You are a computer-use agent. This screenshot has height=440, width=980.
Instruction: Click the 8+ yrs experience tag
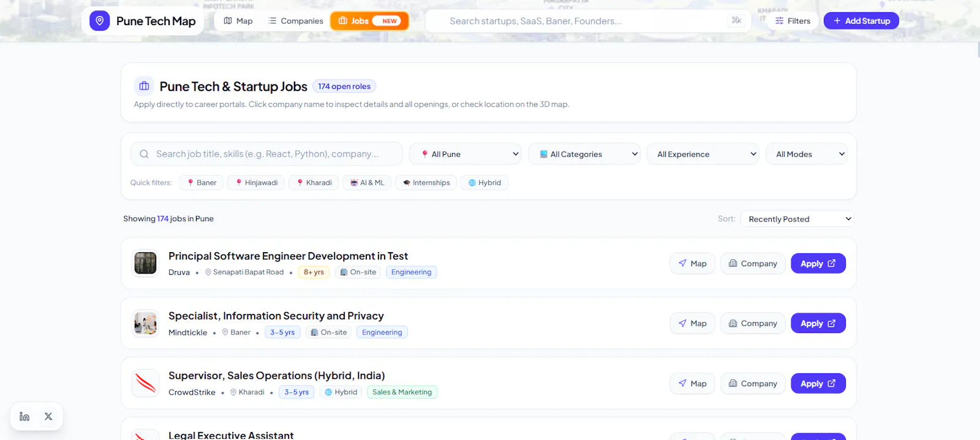click(314, 272)
